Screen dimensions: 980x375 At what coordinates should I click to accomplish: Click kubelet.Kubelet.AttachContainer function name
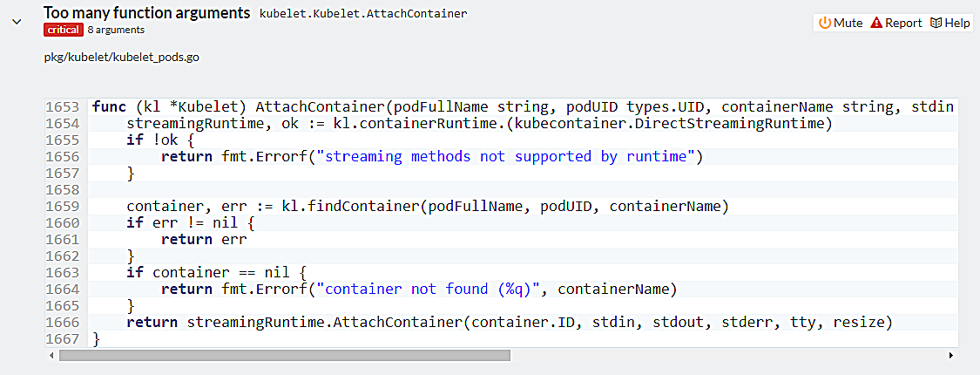363,15
